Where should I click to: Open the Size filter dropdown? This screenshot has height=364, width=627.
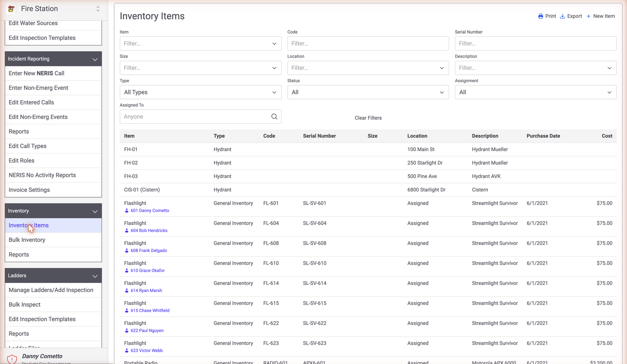coord(201,68)
